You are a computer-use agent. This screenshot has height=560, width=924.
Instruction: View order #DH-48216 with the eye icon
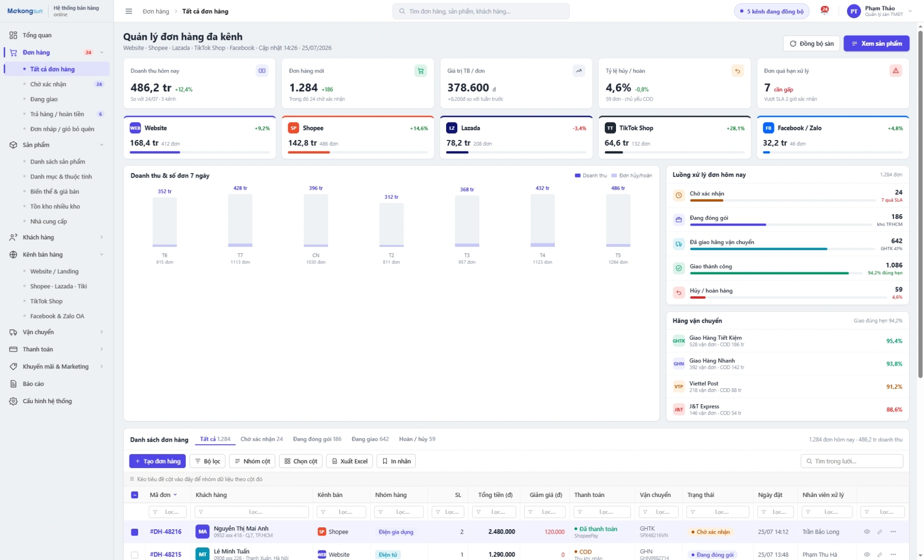(x=867, y=532)
